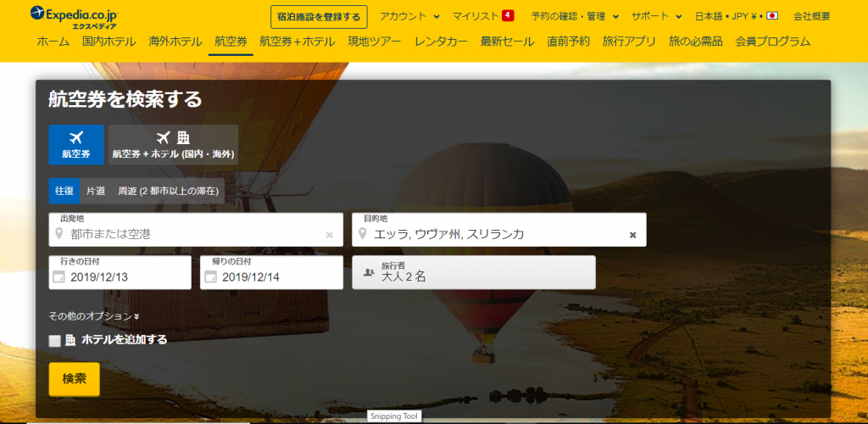The width and height of the screenshot is (868, 424).
Task: Open the サポート dropdown
Action: tap(657, 16)
